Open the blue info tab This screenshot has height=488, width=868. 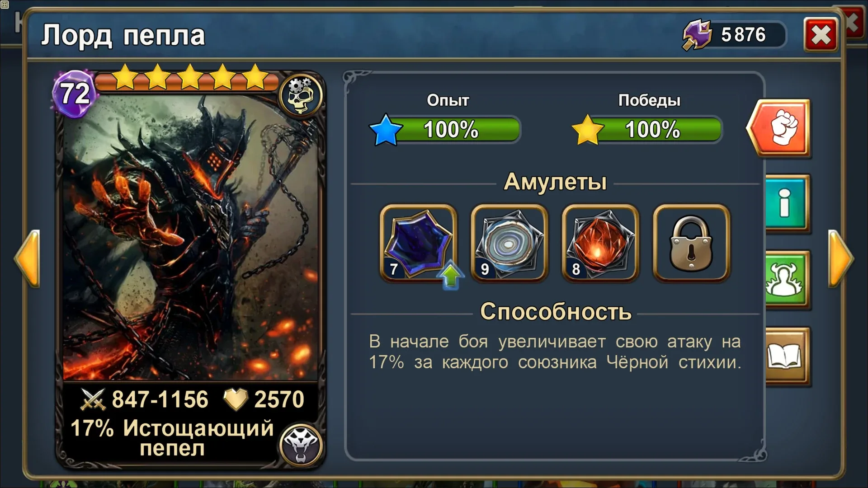[x=787, y=203]
